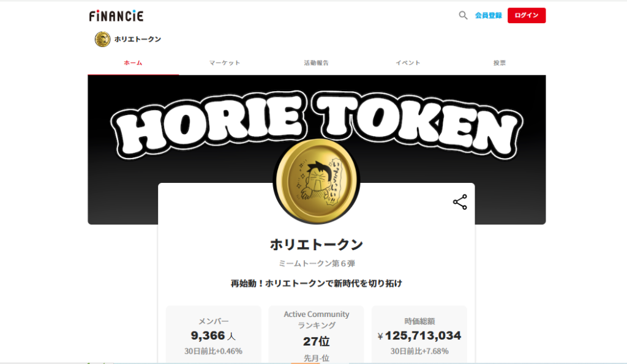
Task: Click the ミームトークン第6弾 subtitle
Action: (317, 263)
